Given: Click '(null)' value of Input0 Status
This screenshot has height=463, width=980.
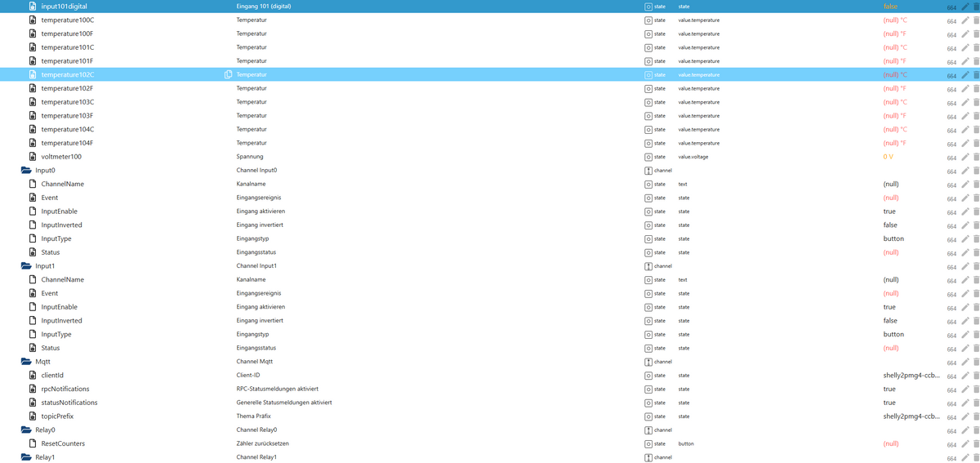Looking at the screenshot, I should [x=891, y=252].
